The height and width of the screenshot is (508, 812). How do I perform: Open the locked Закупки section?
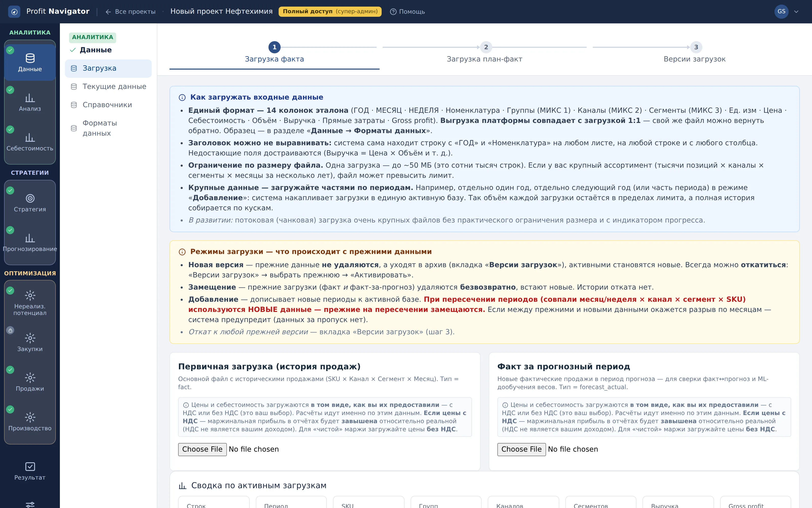point(30,342)
